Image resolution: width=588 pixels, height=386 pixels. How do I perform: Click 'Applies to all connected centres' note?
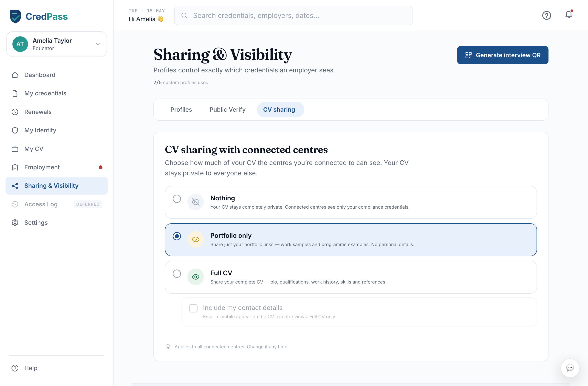232,347
